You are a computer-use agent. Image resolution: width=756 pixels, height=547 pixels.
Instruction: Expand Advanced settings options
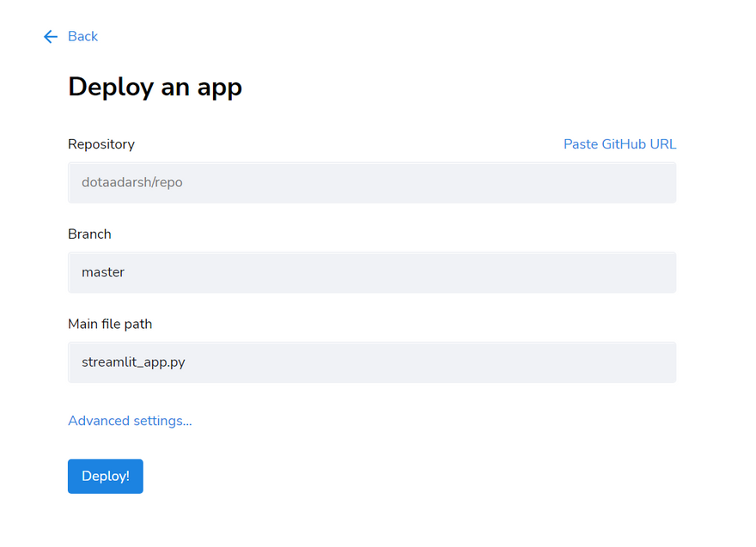pyautogui.click(x=130, y=421)
